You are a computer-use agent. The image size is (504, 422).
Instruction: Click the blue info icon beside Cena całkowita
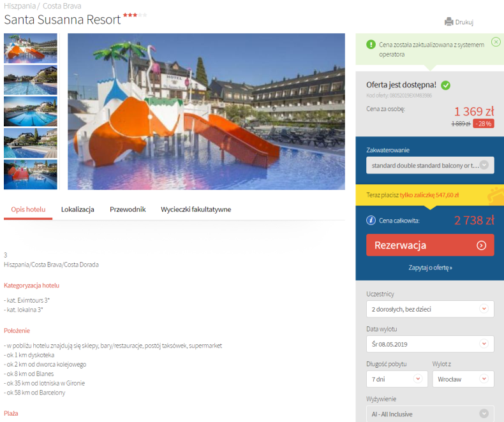[371, 221]
